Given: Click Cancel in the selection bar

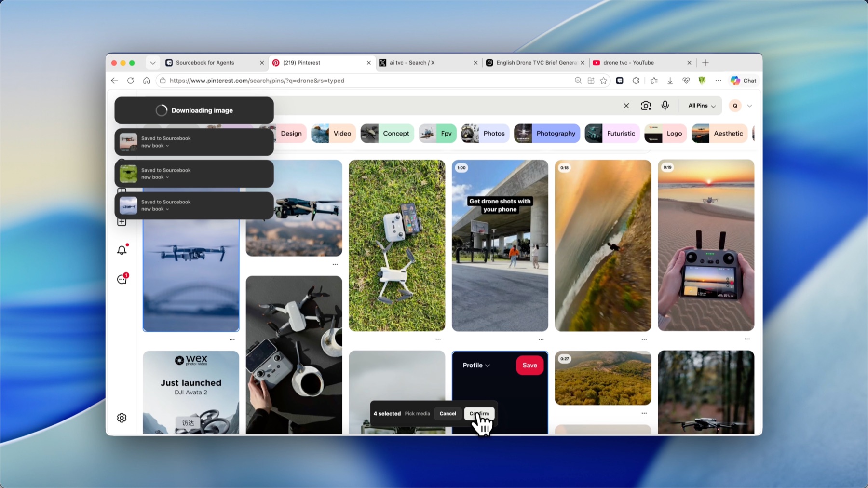Looking at the screenshot, I should pyautogui.click(x=448, y=413).
